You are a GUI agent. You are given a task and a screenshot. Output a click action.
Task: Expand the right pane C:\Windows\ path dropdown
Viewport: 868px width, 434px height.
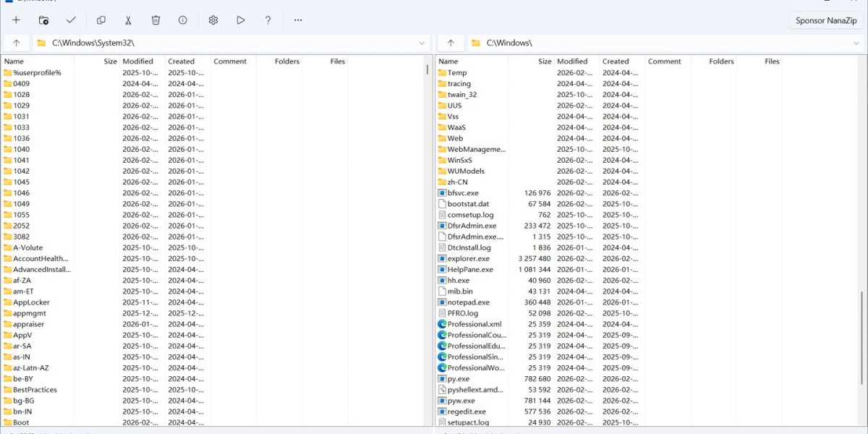pos(856,43)
